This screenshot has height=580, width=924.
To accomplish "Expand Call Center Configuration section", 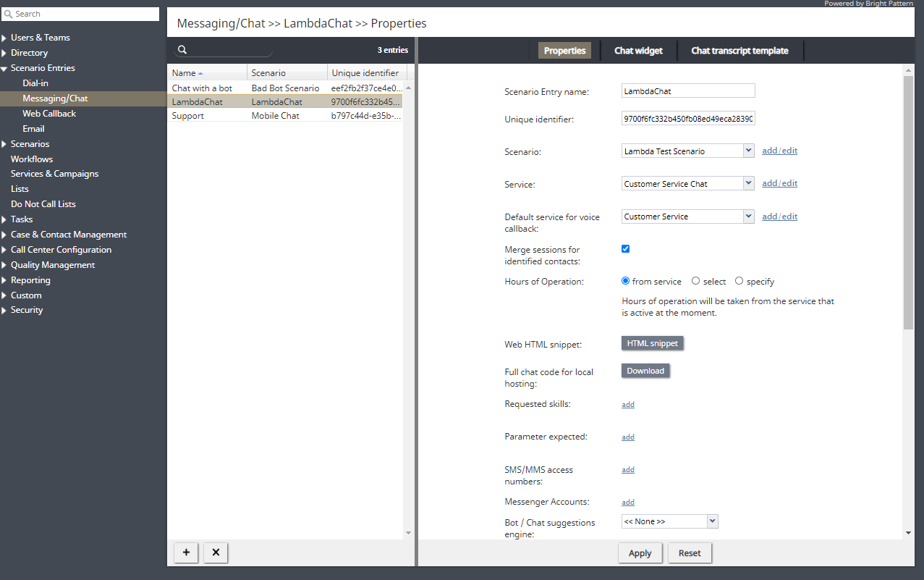I will click(4, 250).
